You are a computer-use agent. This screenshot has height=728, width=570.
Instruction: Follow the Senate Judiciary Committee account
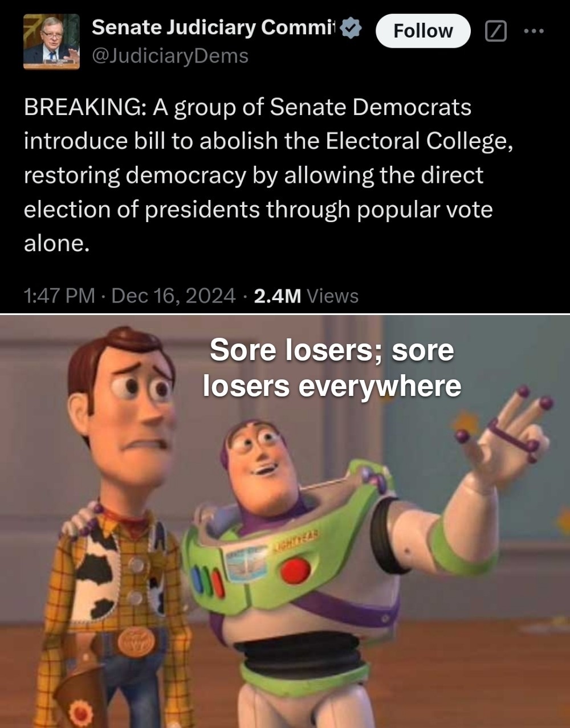[423, 31]
